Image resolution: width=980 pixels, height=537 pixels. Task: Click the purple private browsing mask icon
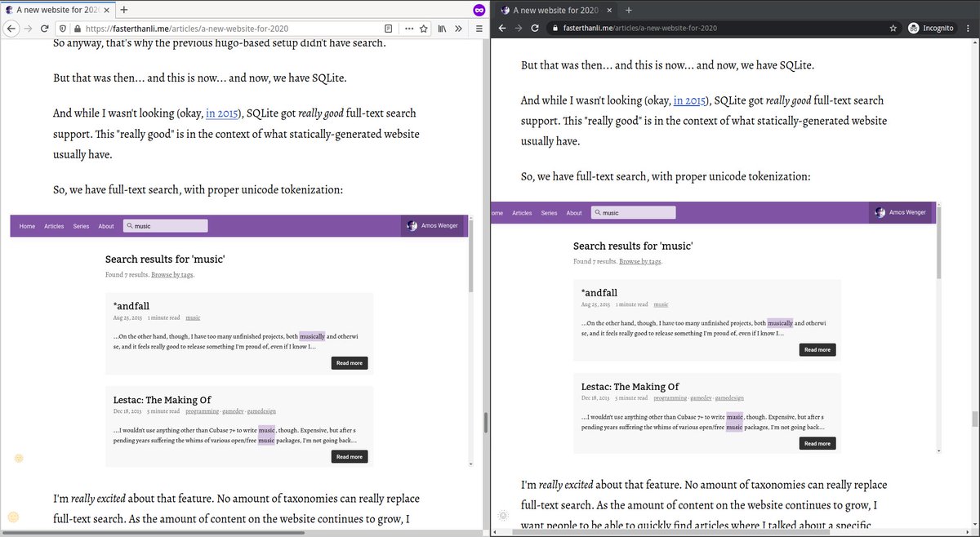pyautogui.click(x=479, y=10)
